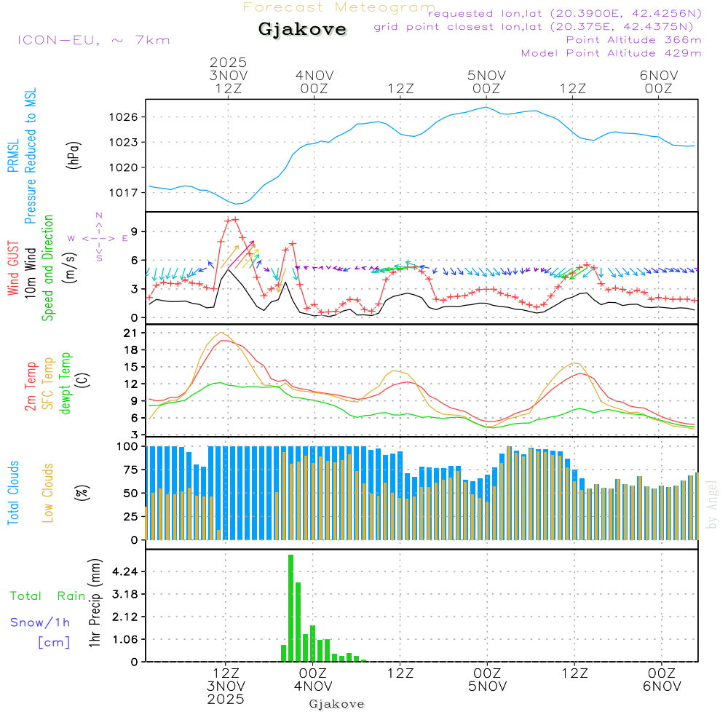Select the ICON-EU ~7km model label
The image size is (728, 728).
(93, 40)
